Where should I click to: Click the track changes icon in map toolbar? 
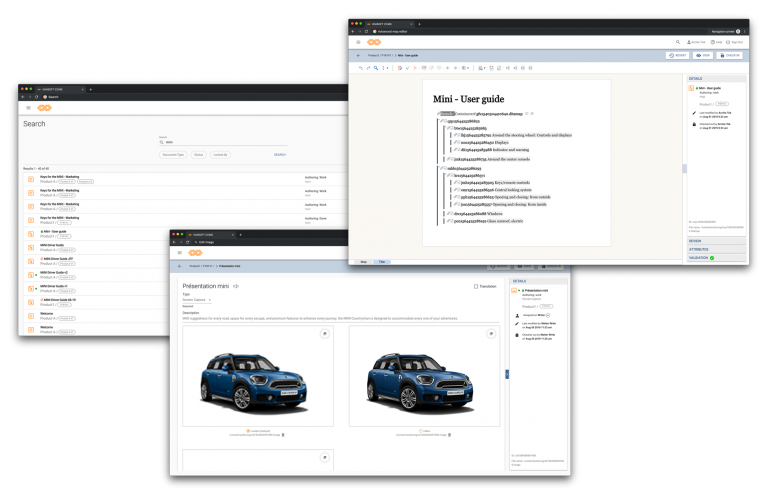pos(400,68)
